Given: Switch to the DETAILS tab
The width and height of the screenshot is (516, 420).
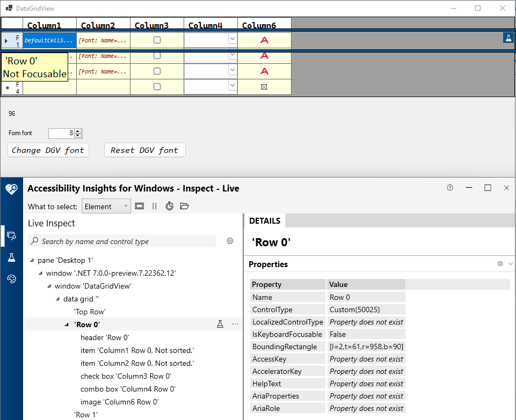Looking at the screenshot, I should (265, 220).
